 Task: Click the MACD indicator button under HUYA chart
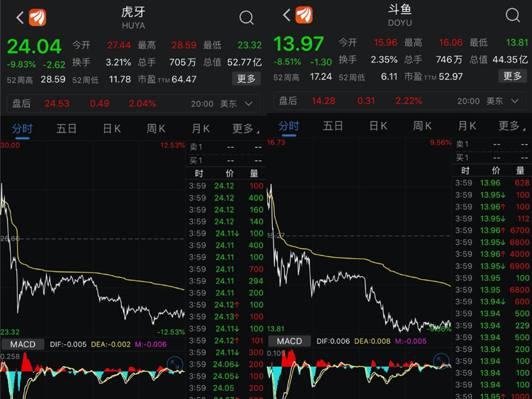click(23, 345)
